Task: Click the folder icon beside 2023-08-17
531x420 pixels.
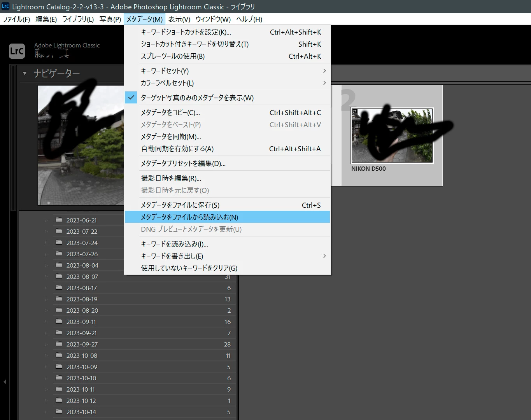Action: [59, 287]
